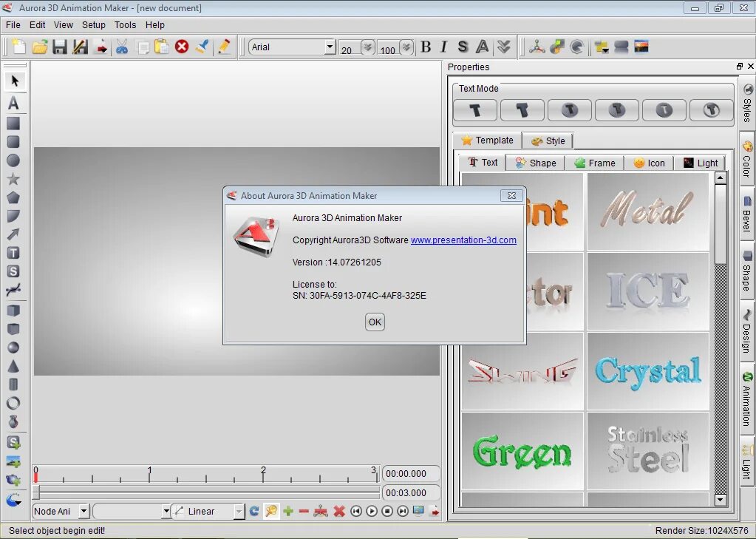This screenshot has height=539, width=756.
Task: Open the Tools menu
Action: [x=126, y=25]
